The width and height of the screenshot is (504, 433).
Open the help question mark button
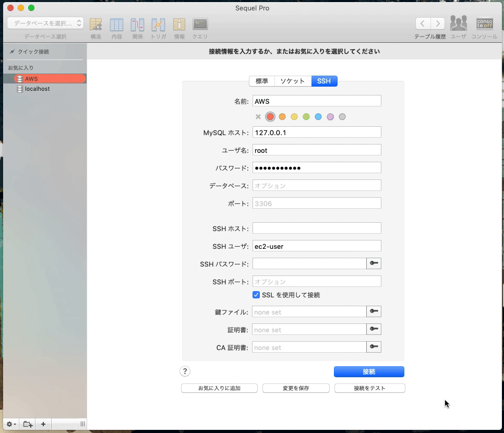(185, 371)
